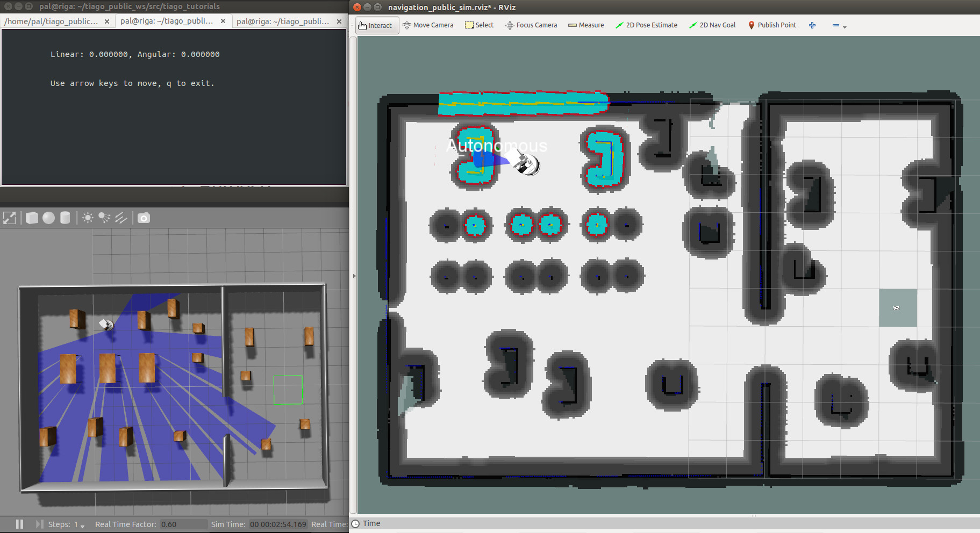Viewport: 980px width, 533px height.
Task: Switch to the first terminal tab
Action: click(52, 21)
